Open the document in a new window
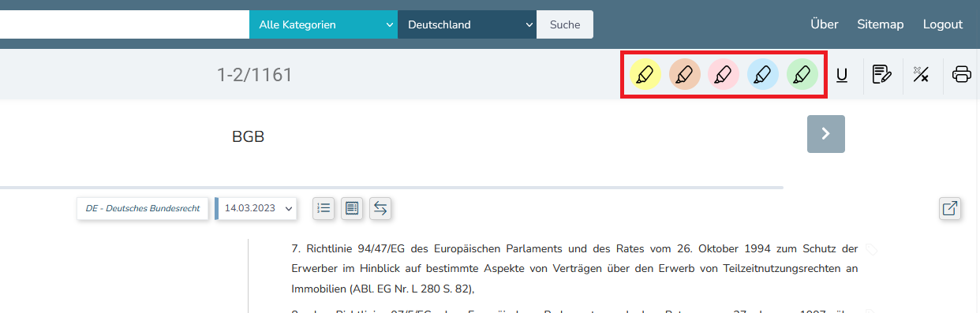The image size is (980, 313). click(950, 209)
